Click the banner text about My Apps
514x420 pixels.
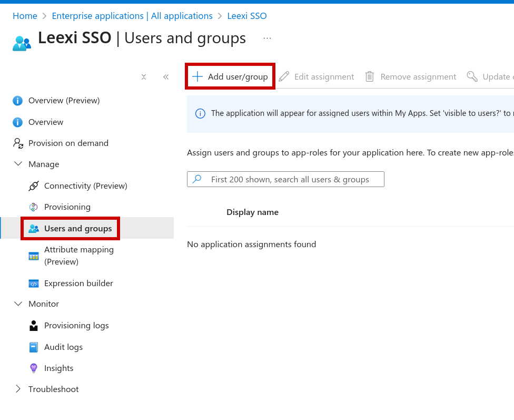click(362, 113)
